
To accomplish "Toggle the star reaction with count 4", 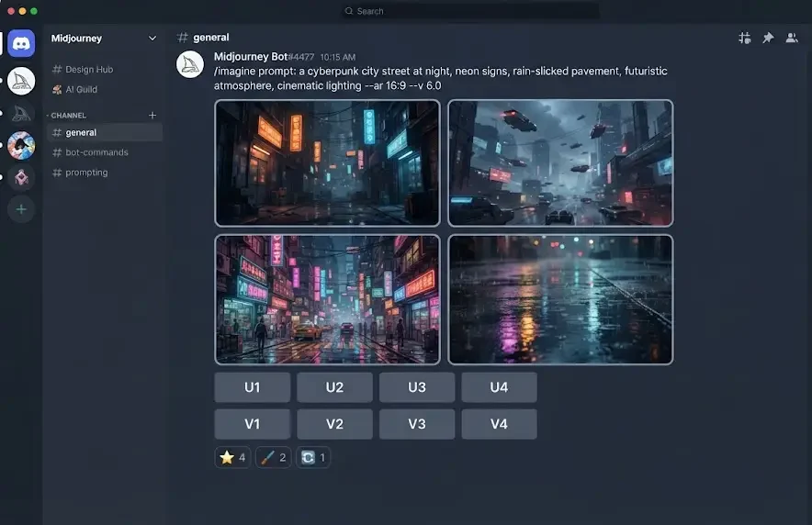I will [x=232, y=457].
